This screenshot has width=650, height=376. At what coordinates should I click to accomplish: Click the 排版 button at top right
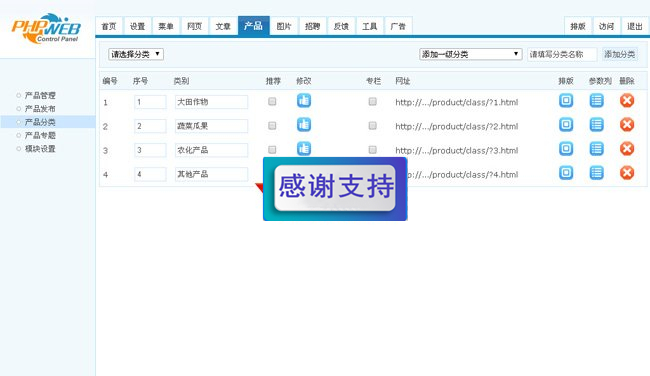[x=578, y=27]
